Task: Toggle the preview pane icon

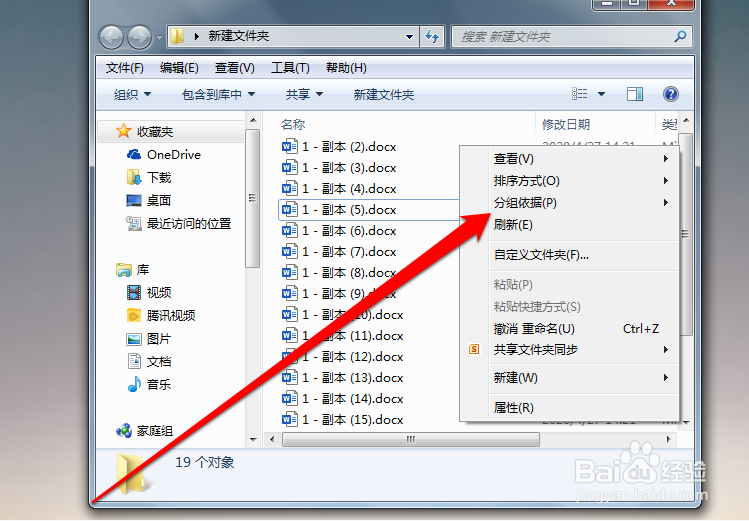Action: 635,94
